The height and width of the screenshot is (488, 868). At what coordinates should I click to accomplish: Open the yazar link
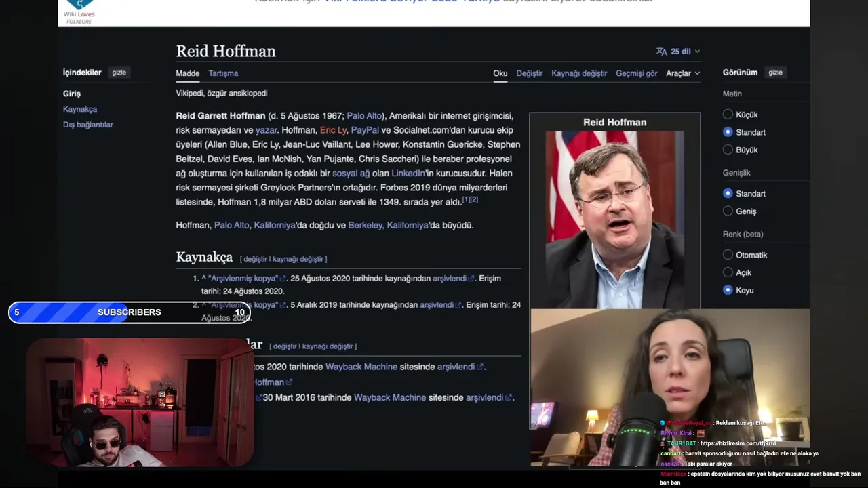click(267, 130)
